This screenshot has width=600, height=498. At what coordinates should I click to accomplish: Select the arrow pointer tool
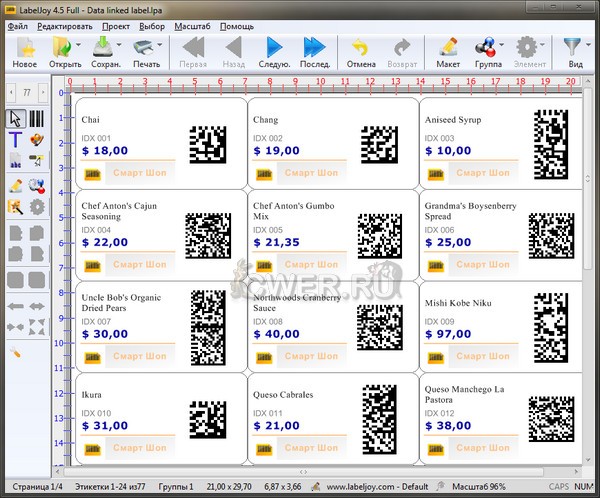pos(16,119)
